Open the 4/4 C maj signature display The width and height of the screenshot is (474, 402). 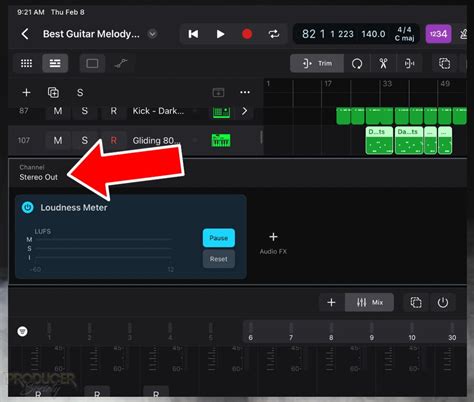click(x=404, y=34)
